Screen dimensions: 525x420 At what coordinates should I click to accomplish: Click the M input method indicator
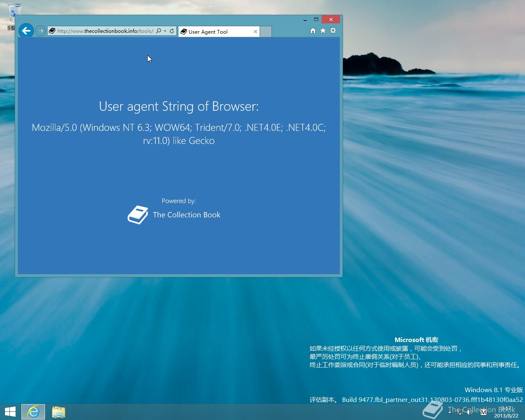point(483,412)
